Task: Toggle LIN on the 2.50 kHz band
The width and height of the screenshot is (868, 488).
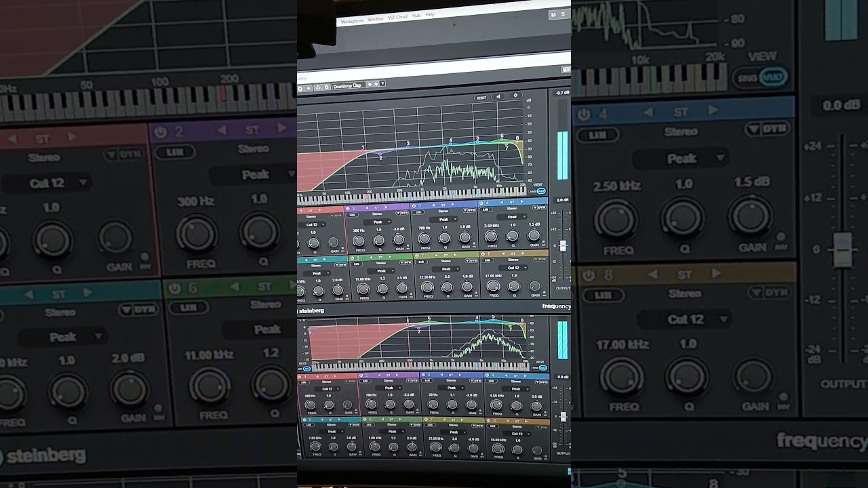Action: pos(486,209)
